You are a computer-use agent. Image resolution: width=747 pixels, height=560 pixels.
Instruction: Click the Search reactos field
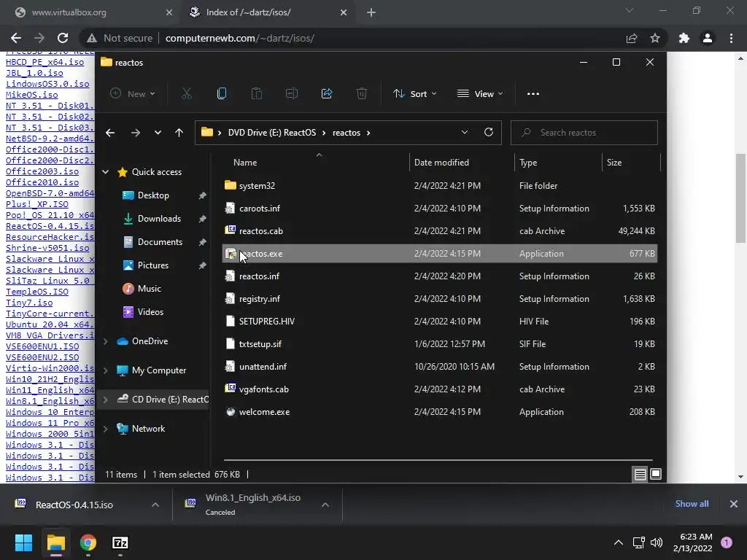coord(584,133)
